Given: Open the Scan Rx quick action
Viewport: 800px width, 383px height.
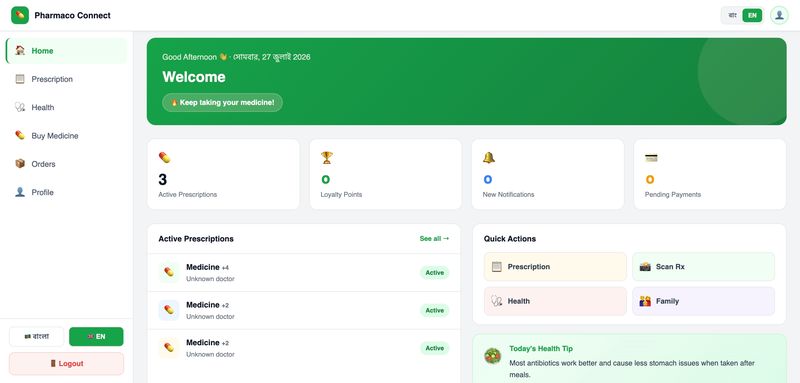Looking at the screenshot, I should (x=704, y=267).
